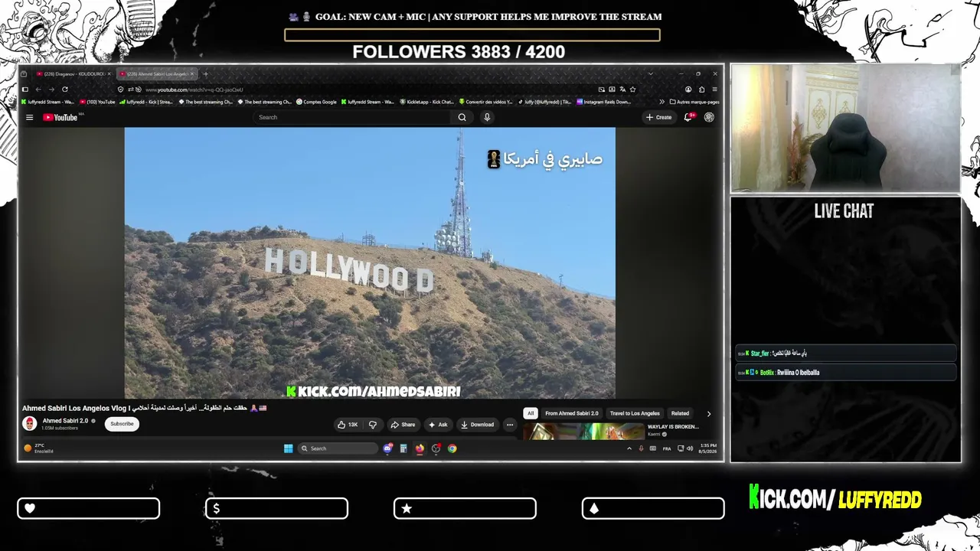Viewport: 980px width, 551px height.
Task: Click the Windows taskbar Search box
Action: point(337,448)
